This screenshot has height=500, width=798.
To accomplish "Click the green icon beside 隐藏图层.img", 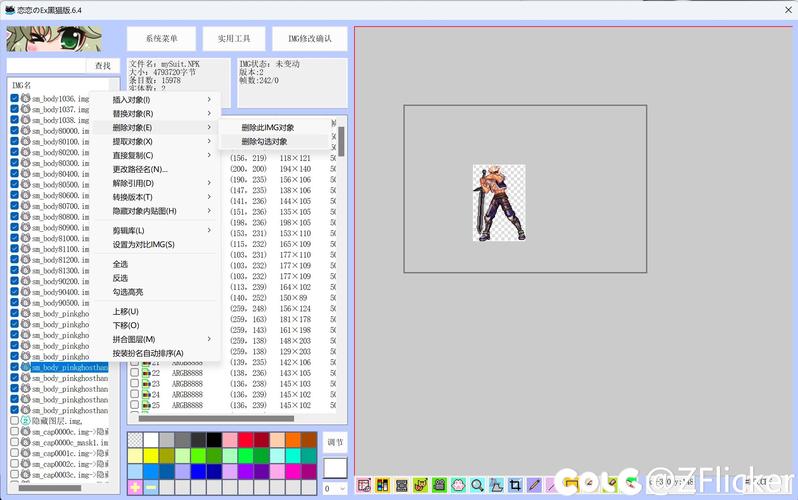I will pyautogui.click(x=25, y=421).
